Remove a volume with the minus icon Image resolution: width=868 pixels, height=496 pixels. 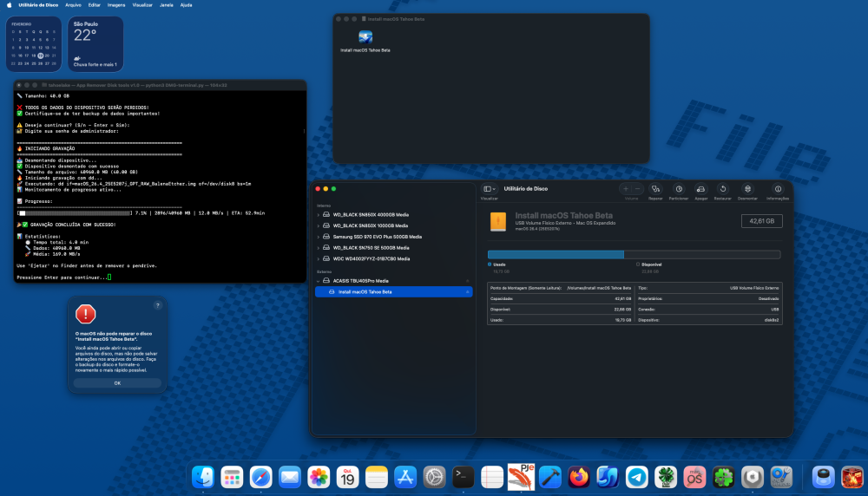[637, 189]
